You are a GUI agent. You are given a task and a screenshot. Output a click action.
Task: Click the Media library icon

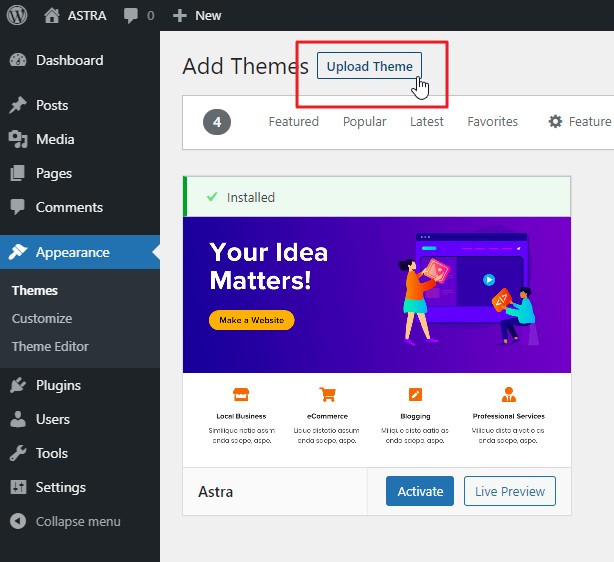tap(18, 139)
